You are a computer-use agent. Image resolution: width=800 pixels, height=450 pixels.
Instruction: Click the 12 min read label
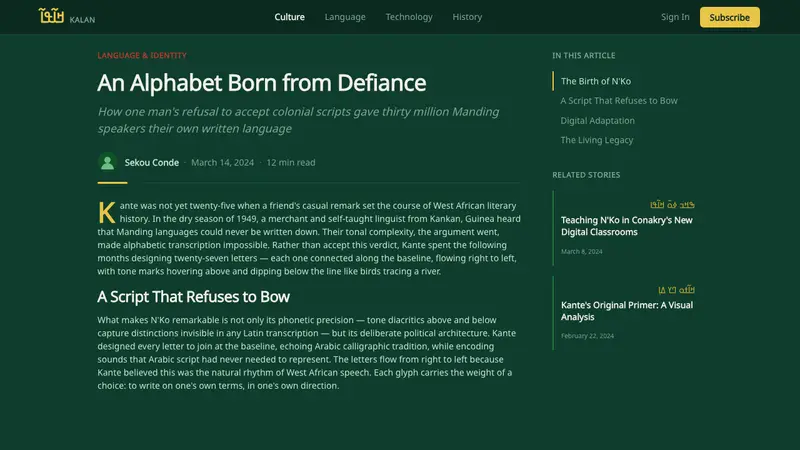pyautogui.click(x=291, y=162)
